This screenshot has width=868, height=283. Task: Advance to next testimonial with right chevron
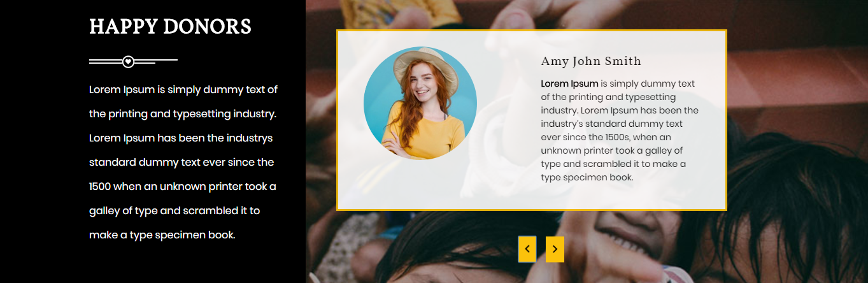555,249
